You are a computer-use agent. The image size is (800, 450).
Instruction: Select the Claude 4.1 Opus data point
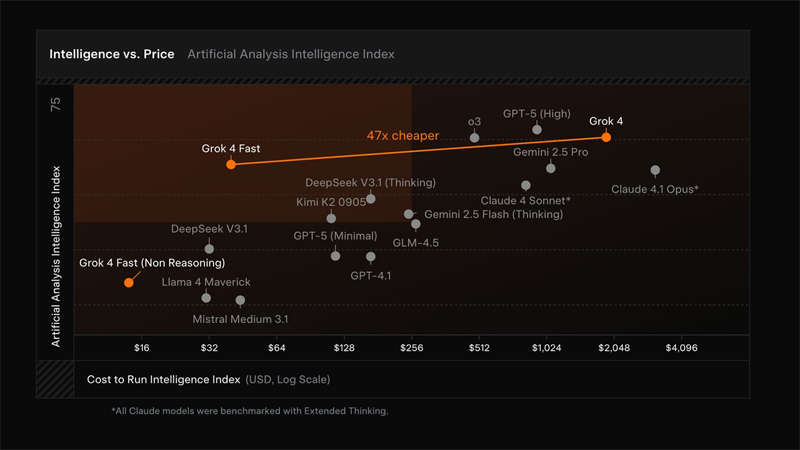click(x=655, y=171)
